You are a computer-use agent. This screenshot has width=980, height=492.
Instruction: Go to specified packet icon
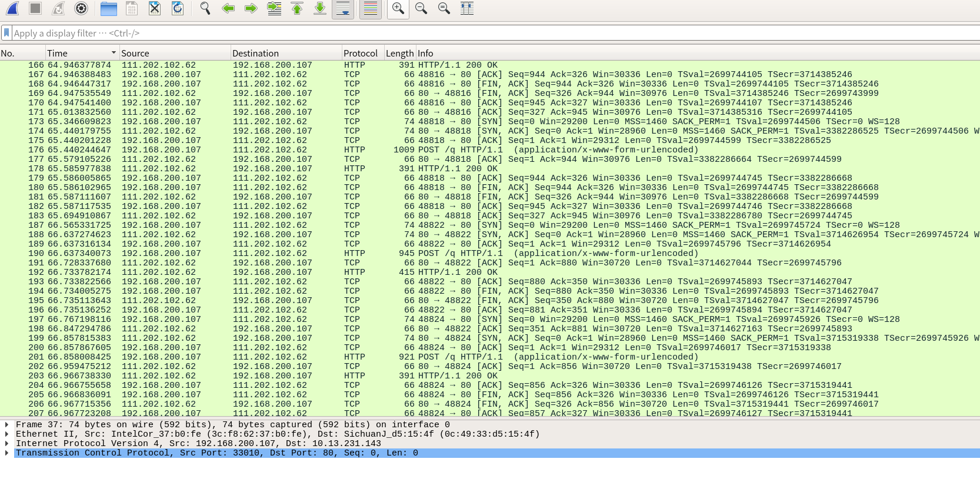[x=274, y=8]
